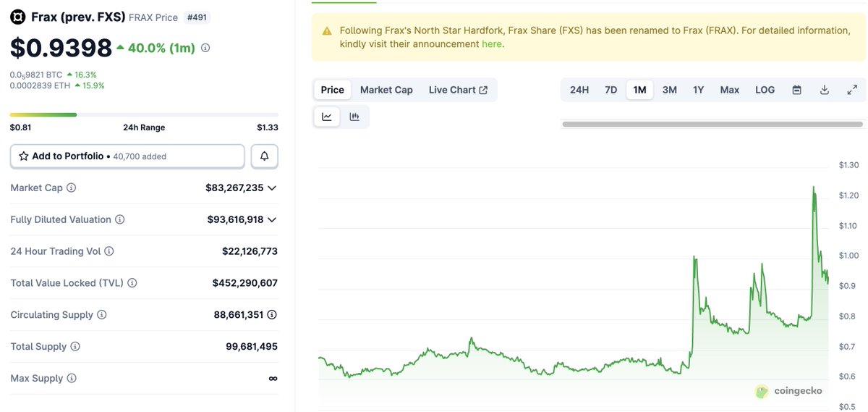Expand the chart to fullscreen
The image size is (868, 412).
click(x=852, y=90)
